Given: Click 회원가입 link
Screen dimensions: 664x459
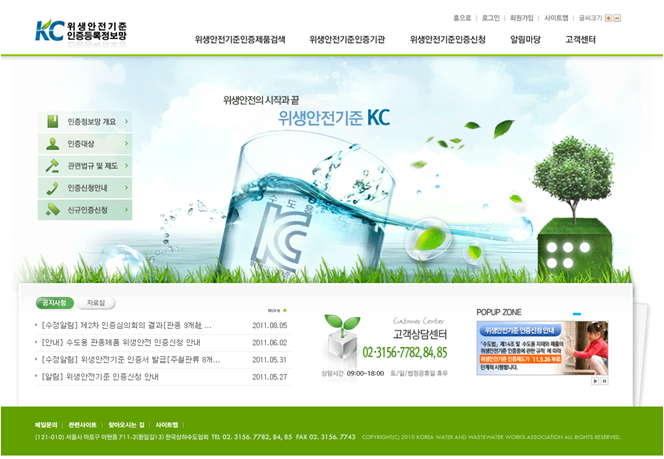Looking at the screenshot, I should point(522,18).
